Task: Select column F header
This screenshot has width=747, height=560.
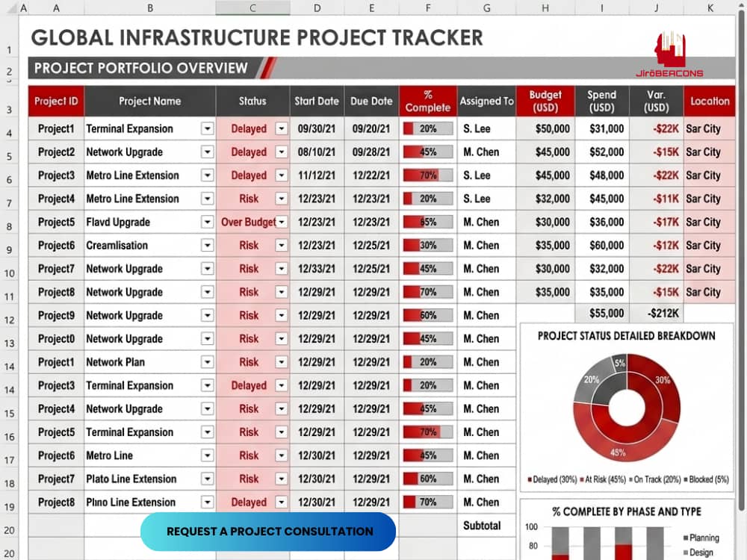Action: coord(428,7)
